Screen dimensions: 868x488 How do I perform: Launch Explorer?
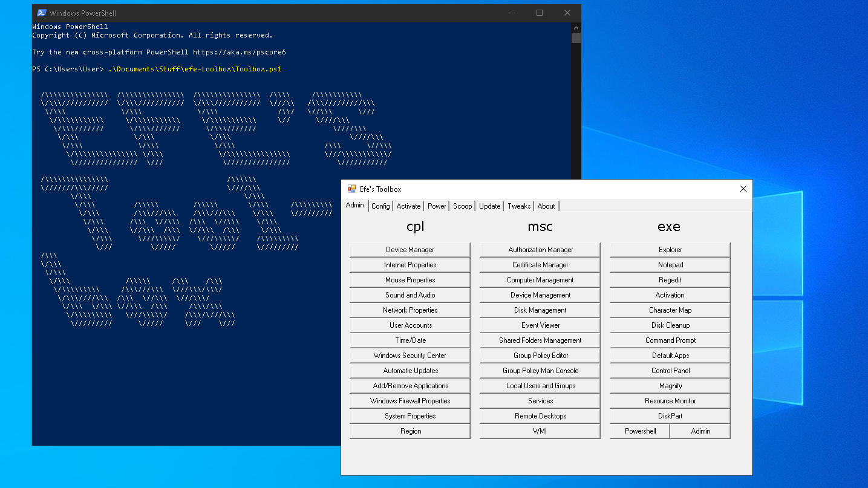click(x=670, y=250)
